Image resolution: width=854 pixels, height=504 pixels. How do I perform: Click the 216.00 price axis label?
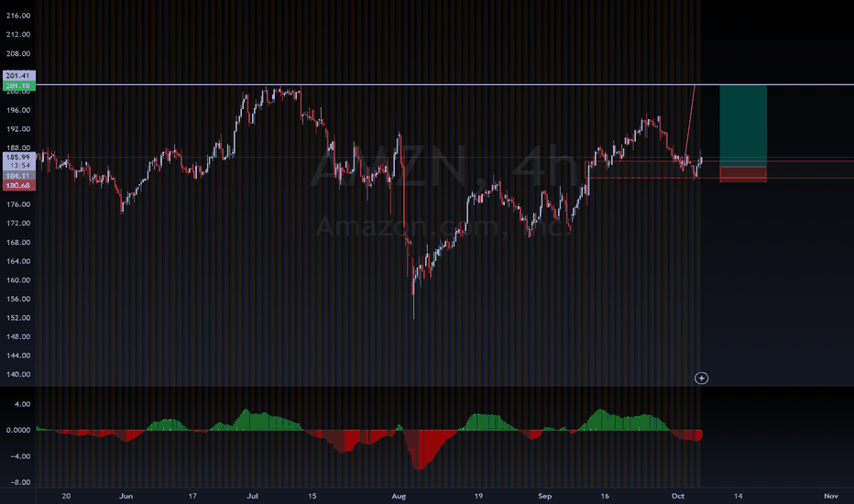[18, 16]
